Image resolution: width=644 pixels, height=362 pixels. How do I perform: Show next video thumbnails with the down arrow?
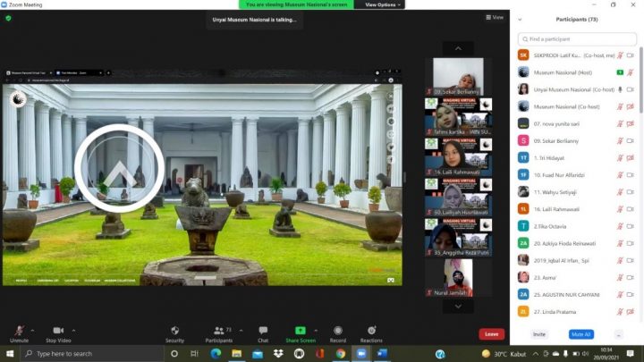458,307
